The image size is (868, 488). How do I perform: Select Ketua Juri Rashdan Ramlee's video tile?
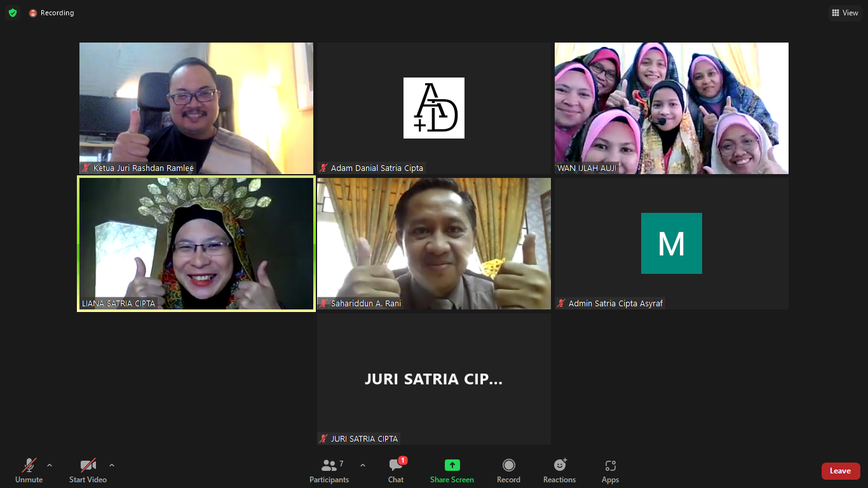tap(196, 108)
